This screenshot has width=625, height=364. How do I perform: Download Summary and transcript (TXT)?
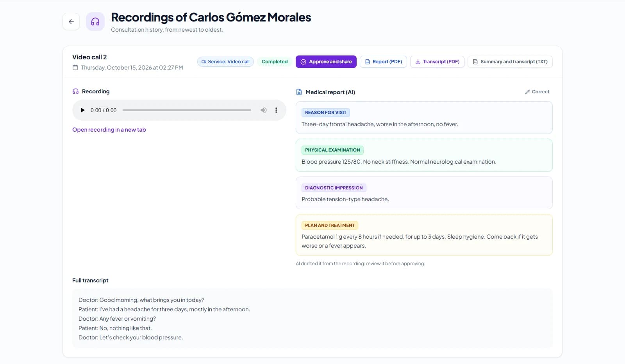click(x=510, y=62)
